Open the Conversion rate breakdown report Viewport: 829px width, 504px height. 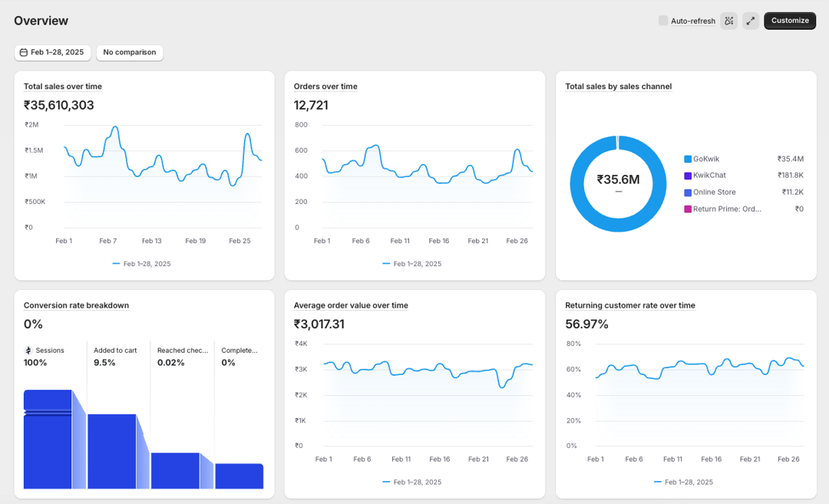click(x=76, y=305)
